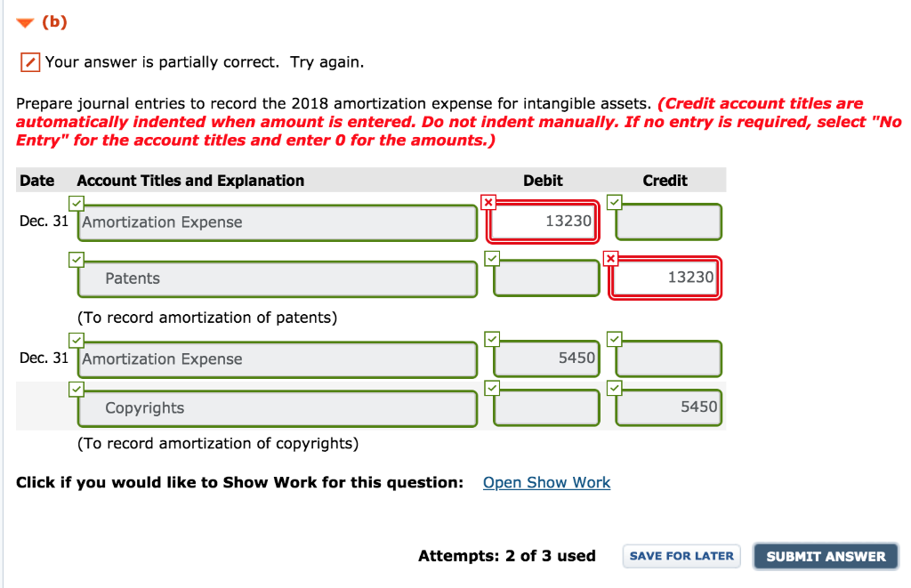Open Show Work for this question
Image resolution: width=911 pixels, height=588 pixels.
coord(546,482)
